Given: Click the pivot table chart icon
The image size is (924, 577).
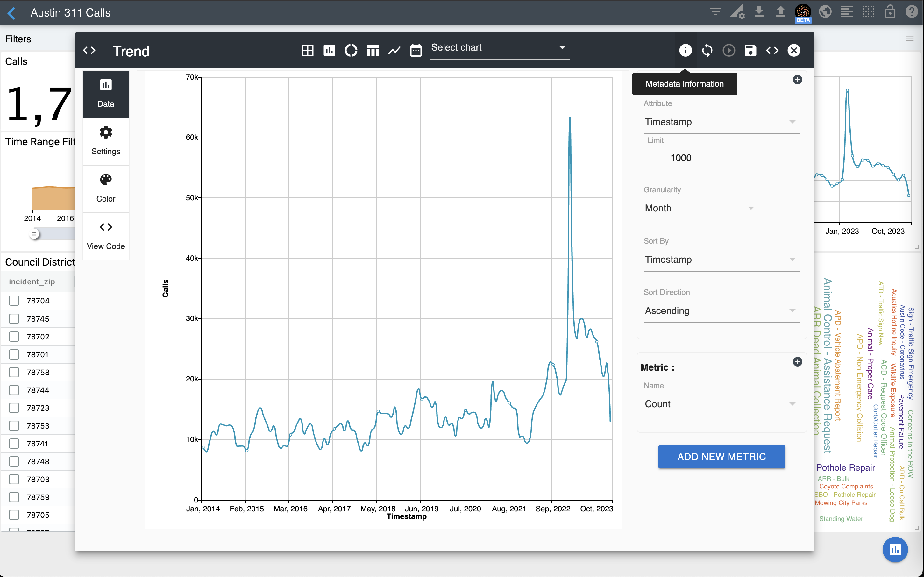Looking at the screenshot, I should tap(373, 50).
